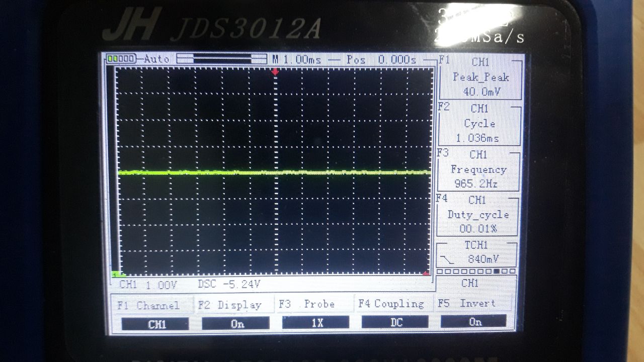This screenshot has height=362, width=644.
Task: Click the "Auto" trigger mode label
Action: click(x=156, y=59)
